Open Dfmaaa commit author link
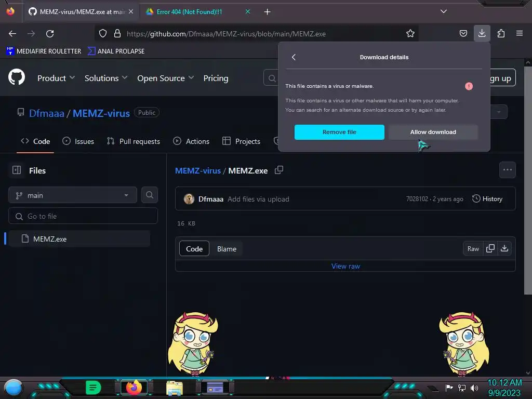 (x=211, y=199)
